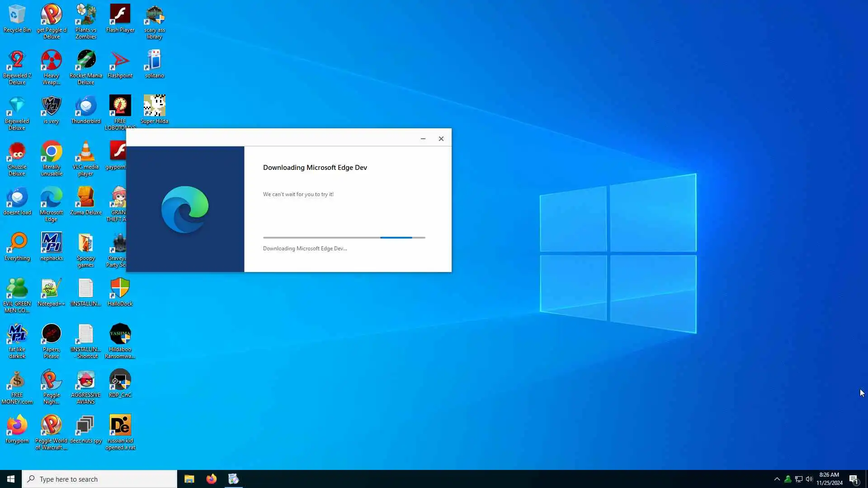Launch Firefox from the taskbar
868x488 pixels.
tap(211, 479)
